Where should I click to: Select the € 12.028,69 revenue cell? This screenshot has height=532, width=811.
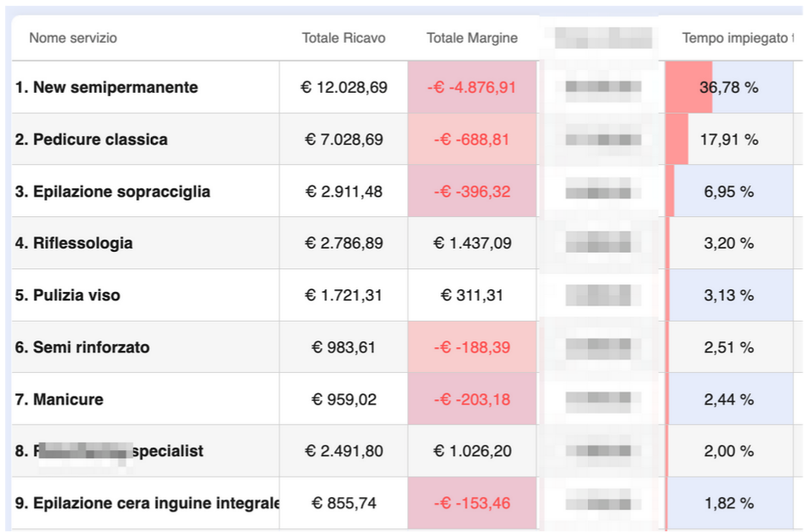(343, 88)
